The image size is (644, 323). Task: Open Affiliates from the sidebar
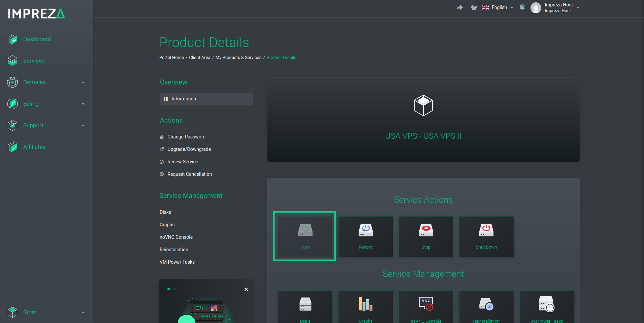pos(34,147)
